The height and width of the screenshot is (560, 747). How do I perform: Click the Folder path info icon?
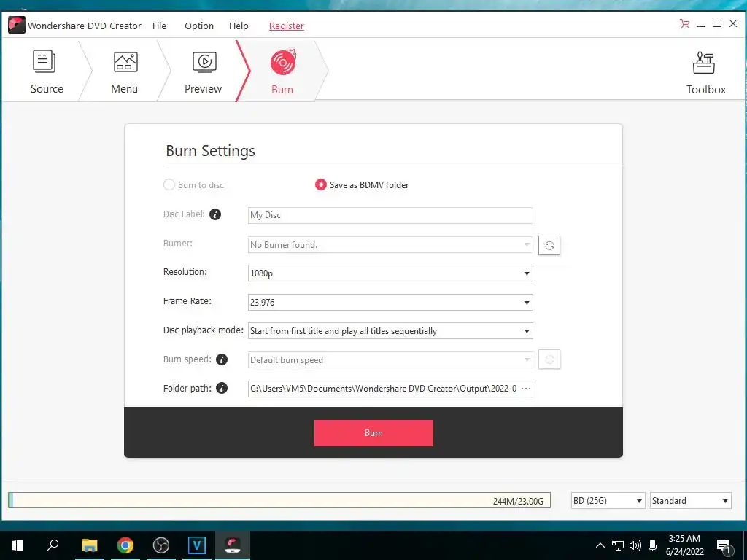[222, 388]
